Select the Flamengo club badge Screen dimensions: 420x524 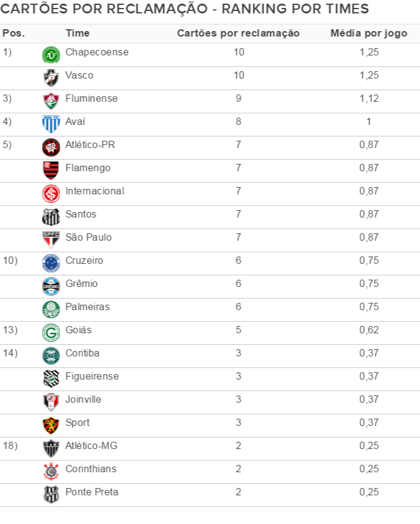coord(51,170)
